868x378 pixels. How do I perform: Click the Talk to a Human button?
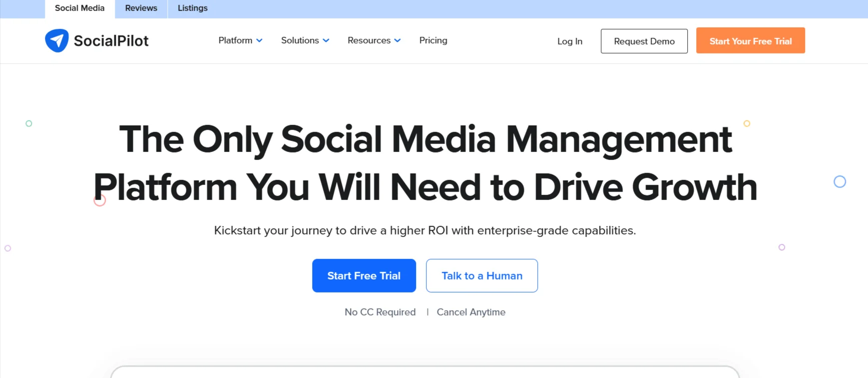click(481, 275)
